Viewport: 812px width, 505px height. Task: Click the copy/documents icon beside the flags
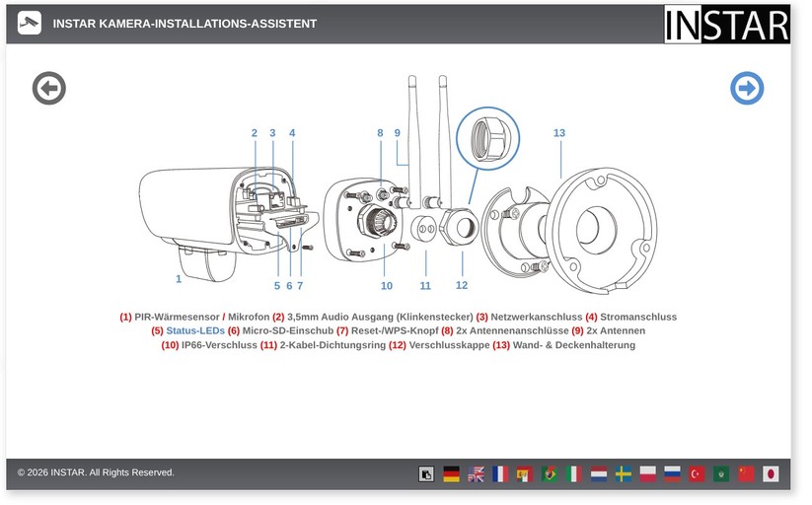pos(426,473)
